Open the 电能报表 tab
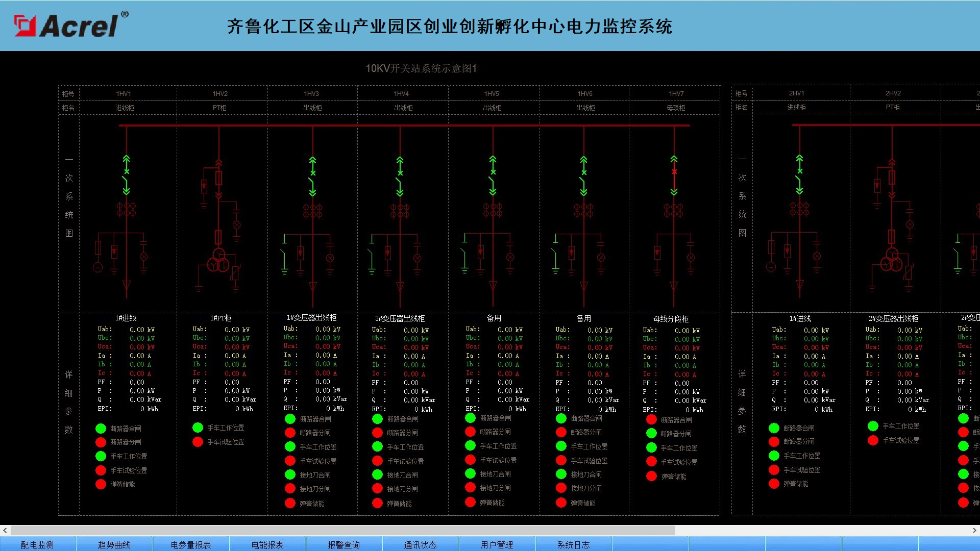The height and width of the screenshot is (551, 980). point(267,544)
